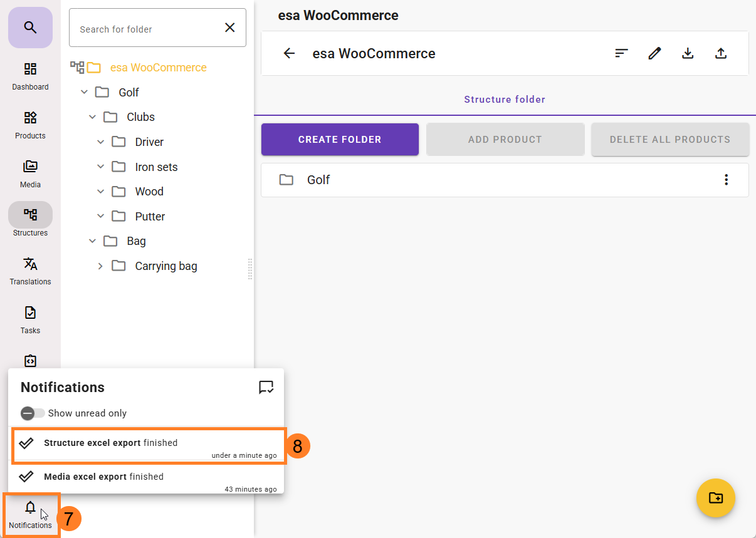756x538 pixels.
Task: Click the CREATE FOLDER button
Action: (340, 140)
